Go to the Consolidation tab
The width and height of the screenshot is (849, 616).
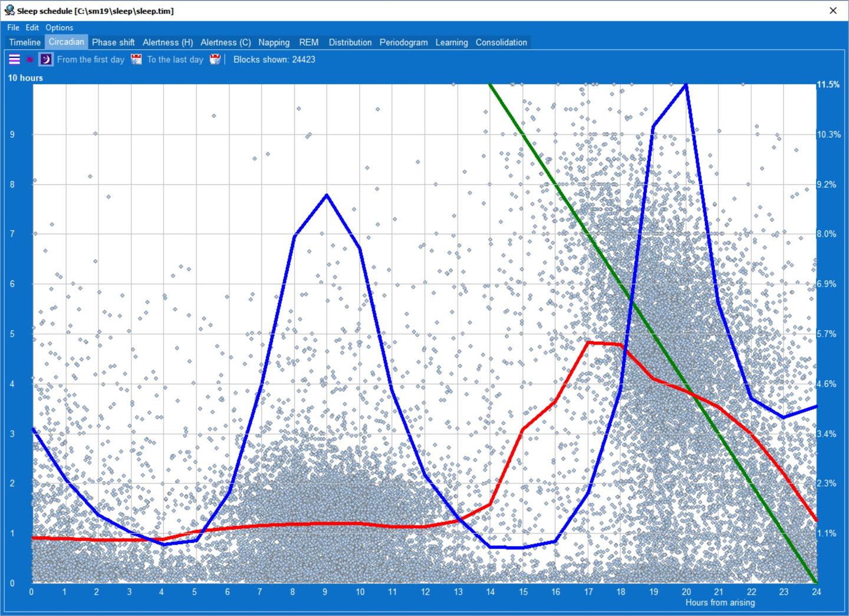[502, 42]
